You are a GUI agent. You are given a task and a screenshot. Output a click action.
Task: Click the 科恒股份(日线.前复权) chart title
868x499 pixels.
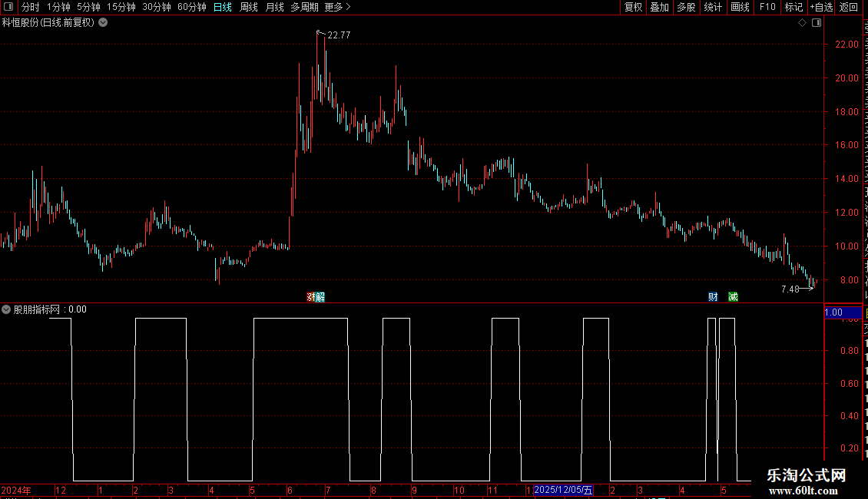(x=48, y=23)
